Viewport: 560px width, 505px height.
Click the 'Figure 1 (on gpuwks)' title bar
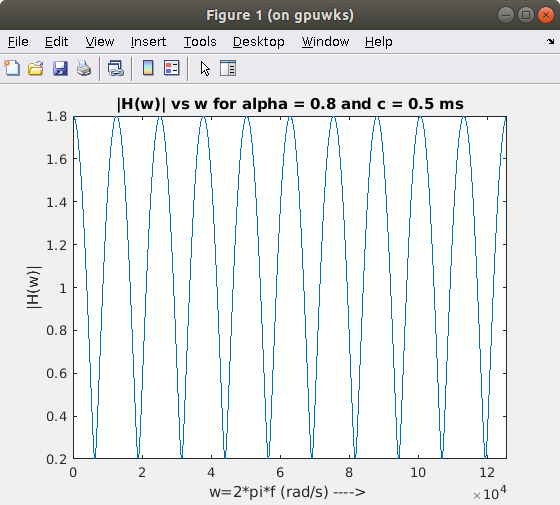(280, 15)
